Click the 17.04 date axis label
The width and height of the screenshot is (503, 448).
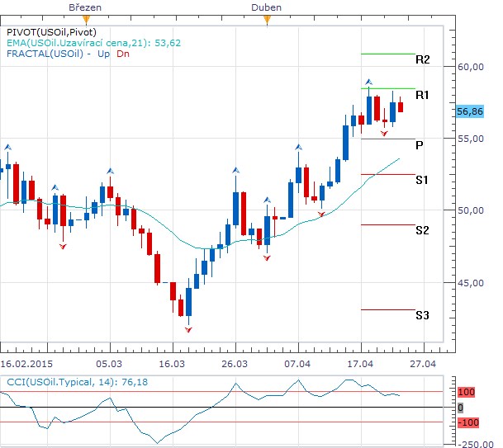click(x=360, y=364)
